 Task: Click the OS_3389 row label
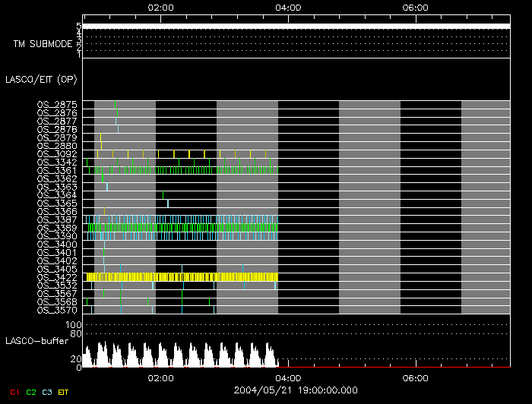pyautogui.click(x=57, y=228)
